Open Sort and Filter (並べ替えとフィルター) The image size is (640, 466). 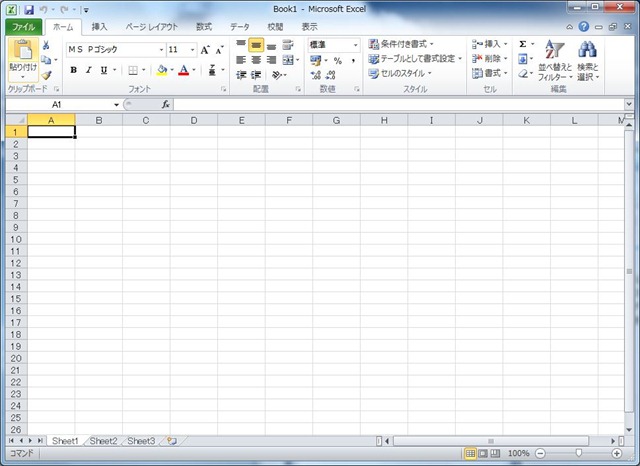click(x=555, y=60)
